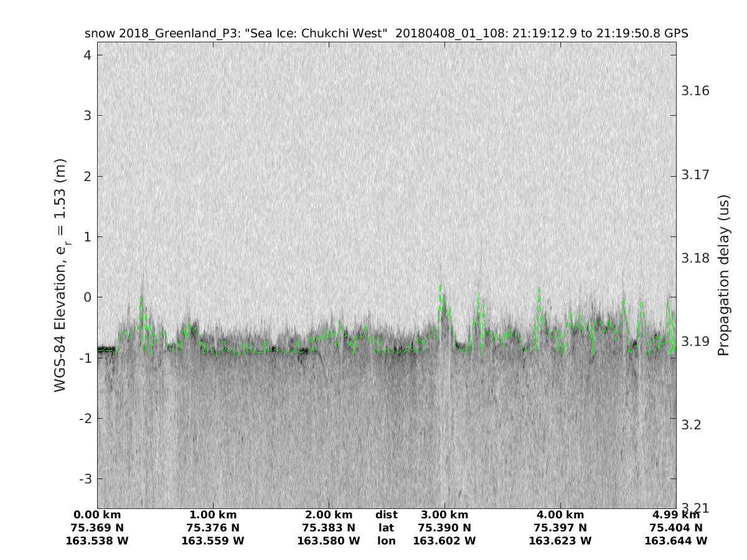This screenshot has height=560, width=747.
Task: Select the "163.602 W" longitude label
Action: (x=444, y=541)
